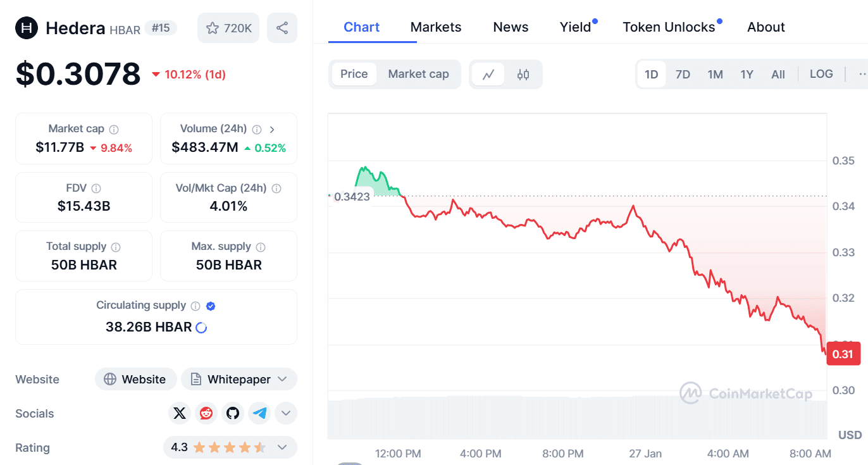Select the 7D time range
Screen dimensions: 868x465
[683, 75]
